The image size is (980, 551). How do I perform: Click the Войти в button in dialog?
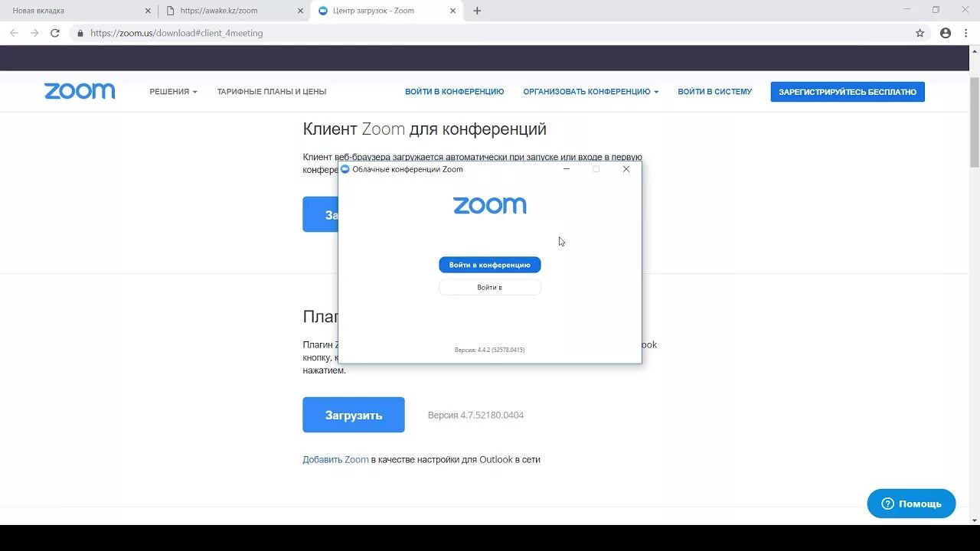pos(490,287)
